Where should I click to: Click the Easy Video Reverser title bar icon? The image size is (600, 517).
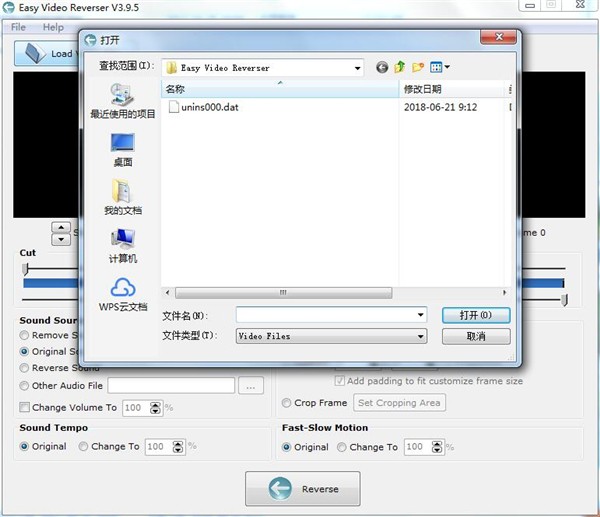(x=9, y=7)
